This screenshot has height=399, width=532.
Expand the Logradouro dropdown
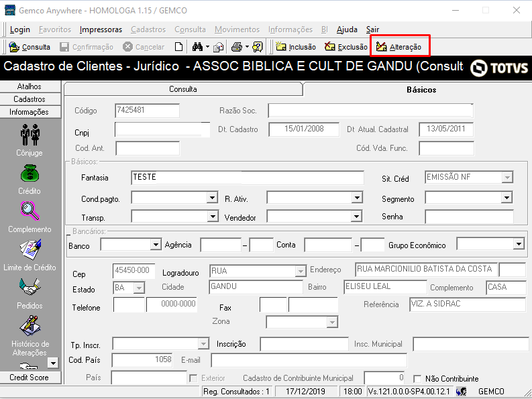tap(301, 271)
